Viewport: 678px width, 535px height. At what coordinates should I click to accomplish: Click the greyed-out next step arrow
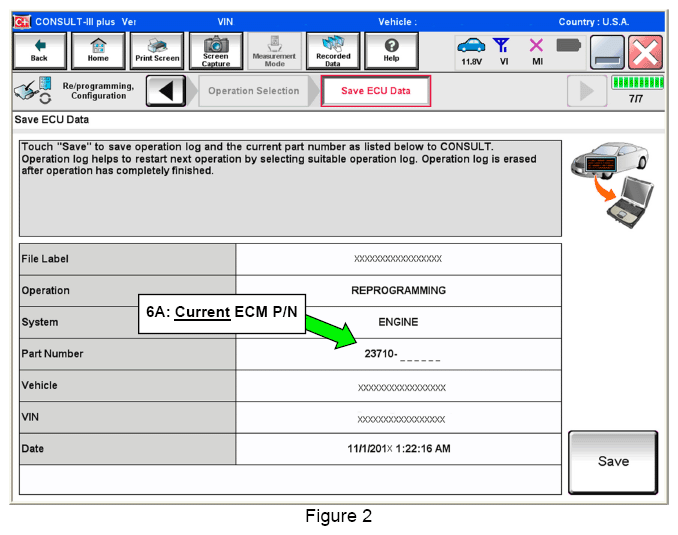[587, 91]
